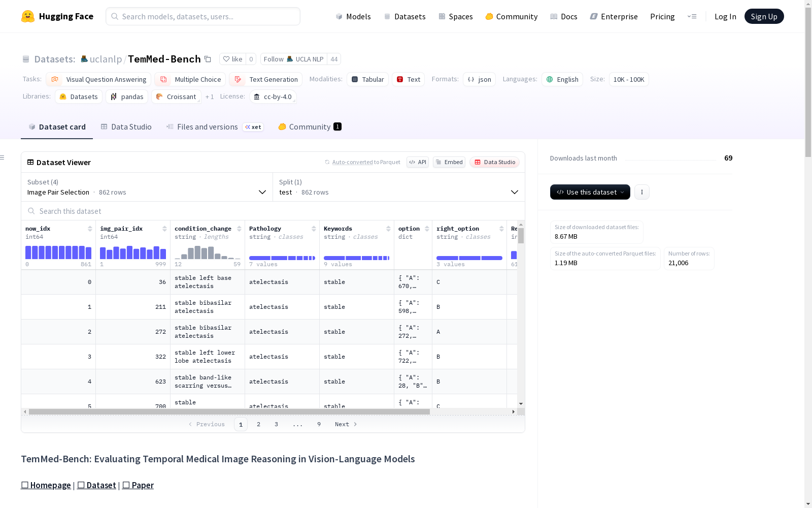Select the Tabular modality tag
Image resolution: width=812 pixels, height=508 pixels.
coord(367,79)
